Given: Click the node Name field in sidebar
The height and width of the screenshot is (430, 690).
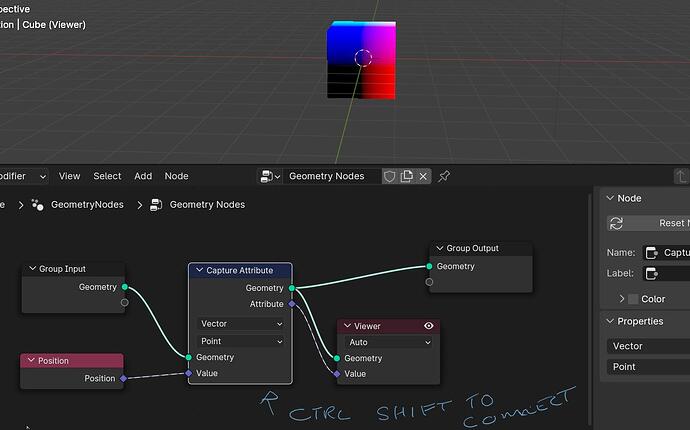Looking at the screenshot, I should click(x=666, y=253).
